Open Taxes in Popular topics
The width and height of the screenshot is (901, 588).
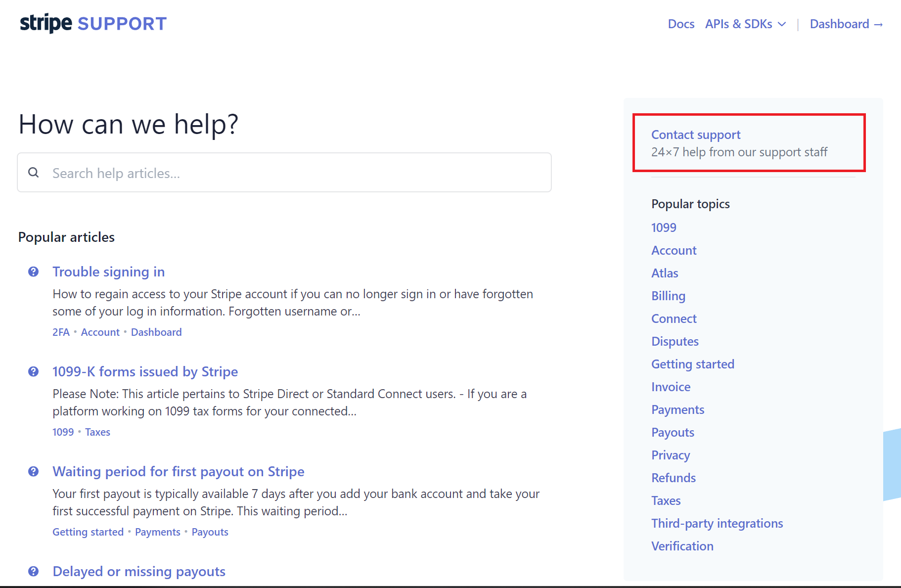(x=666, y=500)
